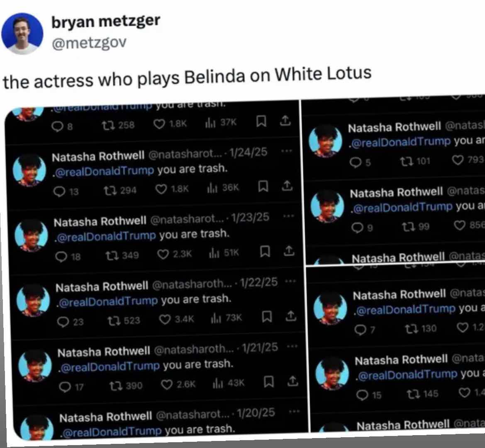Open Natasha Rothwell avatar on 1/21/25 tweet
The width and height of the screenshot is (485, 448).
35,366
